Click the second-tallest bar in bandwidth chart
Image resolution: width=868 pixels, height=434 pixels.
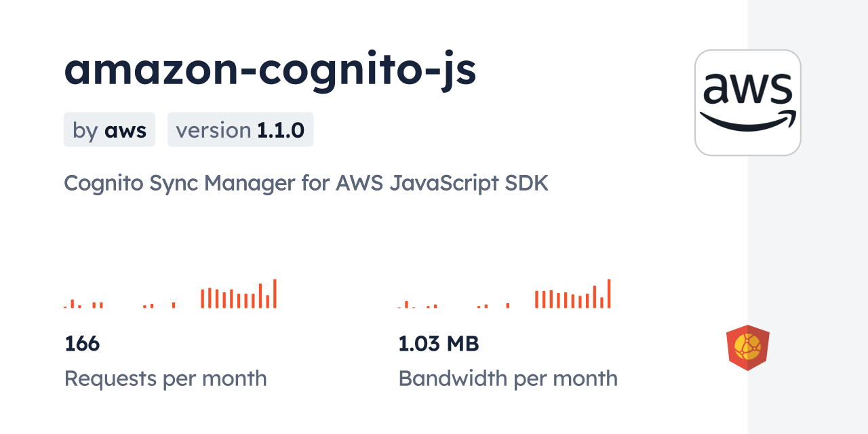click(595, 297)
